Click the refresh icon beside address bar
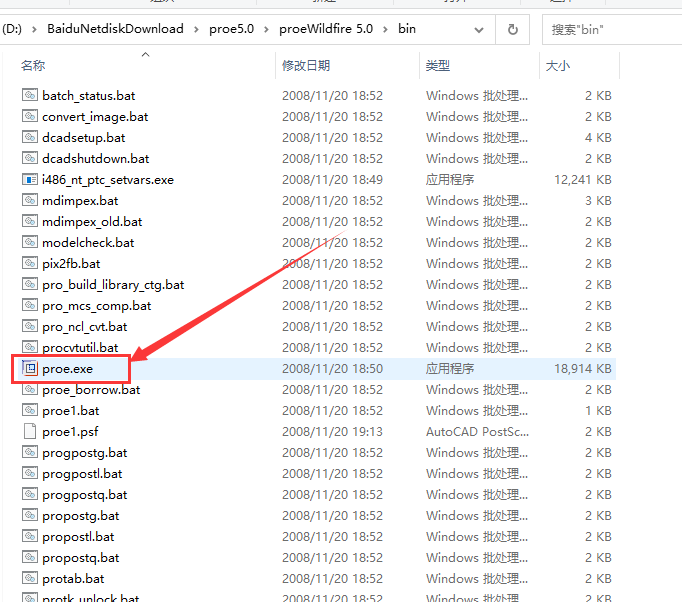 pyautogui.click(x=512, y=29)
